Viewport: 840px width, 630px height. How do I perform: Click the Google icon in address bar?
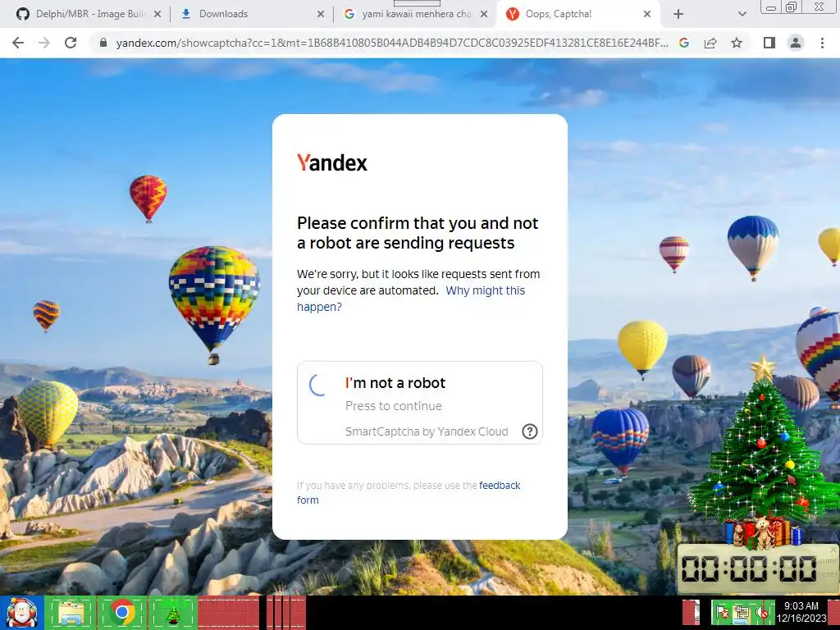pyautogui.click(x=683, y=43)
